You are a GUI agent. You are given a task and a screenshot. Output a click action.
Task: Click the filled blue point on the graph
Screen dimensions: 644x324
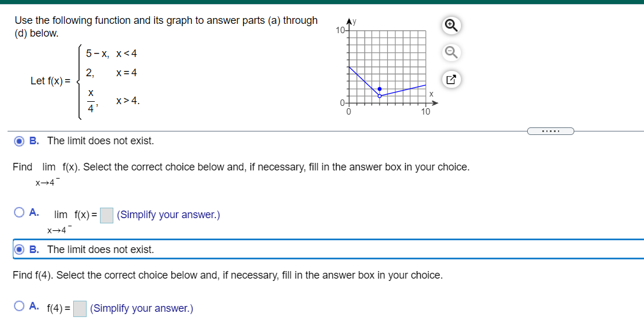(380, 89)
